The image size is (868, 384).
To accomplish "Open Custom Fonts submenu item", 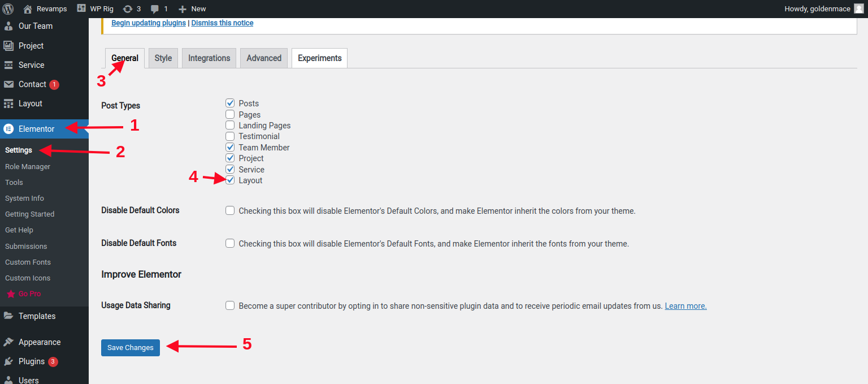I will click(x=28, y=262).
